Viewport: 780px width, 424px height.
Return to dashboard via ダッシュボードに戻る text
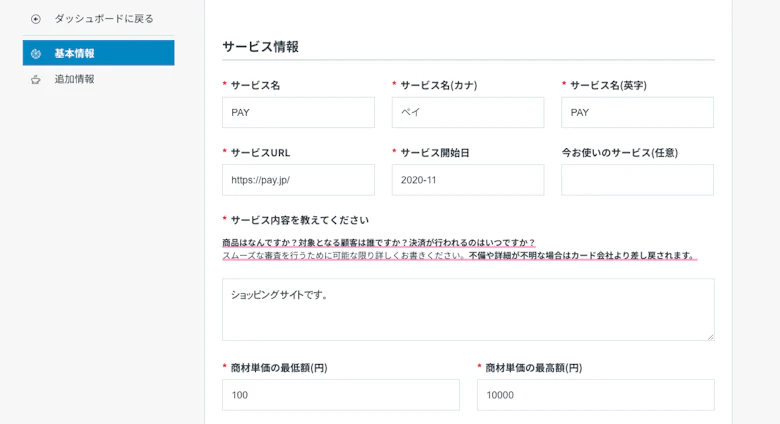click(x=104, y=19)
